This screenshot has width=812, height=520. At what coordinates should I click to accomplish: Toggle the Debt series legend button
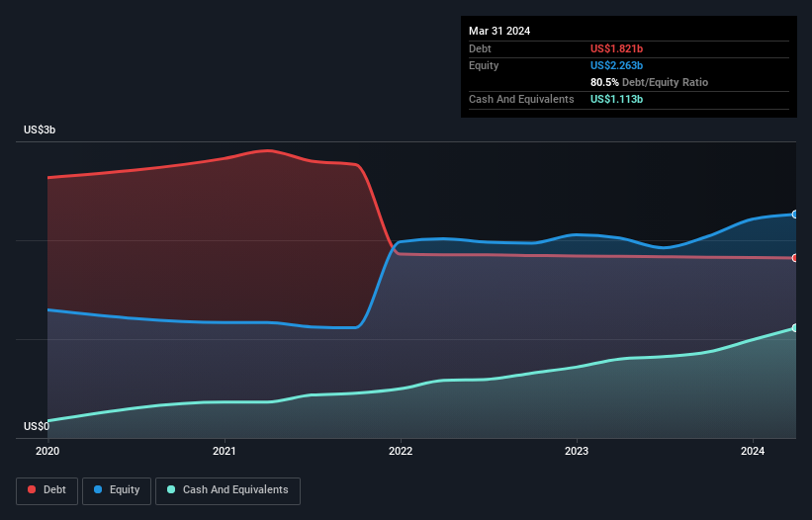(46, 490)
